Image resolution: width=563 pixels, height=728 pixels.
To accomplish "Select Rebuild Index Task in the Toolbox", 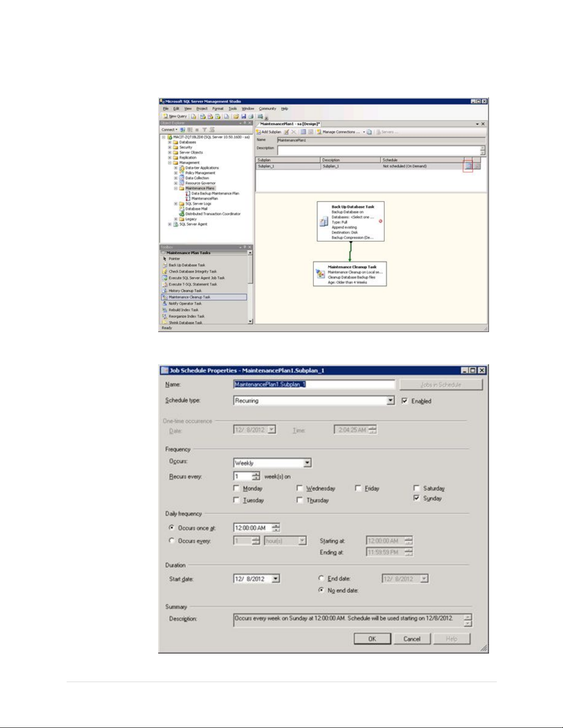I will [x=183, y=310].
